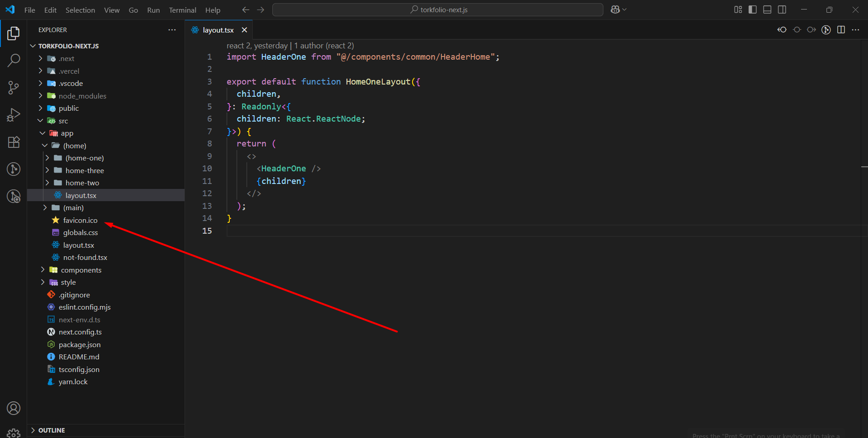This screenshot has width=868, height=438.
Task: Open next.config.ts file
Action: click(x=106, y=332)
